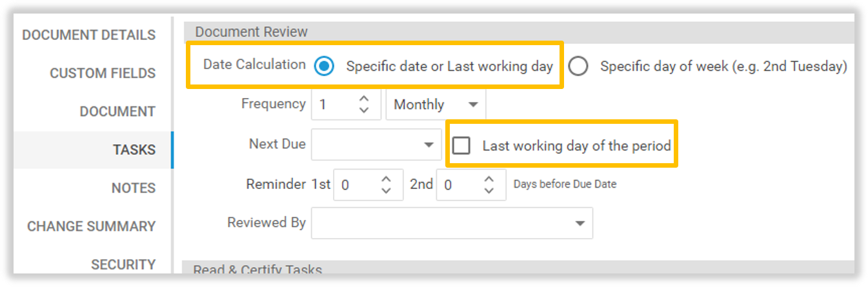The height and width of the screenshot is (287, 868).
Task: Switch to the Security tab
Action: pos(123,264)
